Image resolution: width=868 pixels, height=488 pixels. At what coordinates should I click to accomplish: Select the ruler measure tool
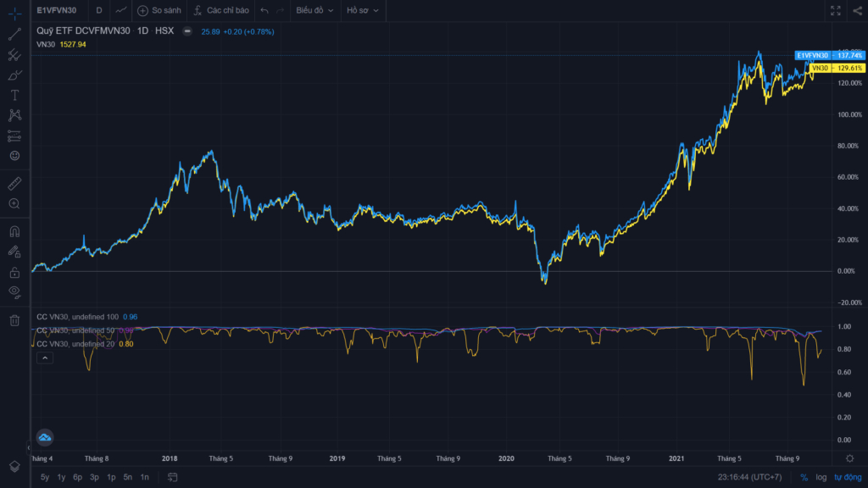[14, 184]
